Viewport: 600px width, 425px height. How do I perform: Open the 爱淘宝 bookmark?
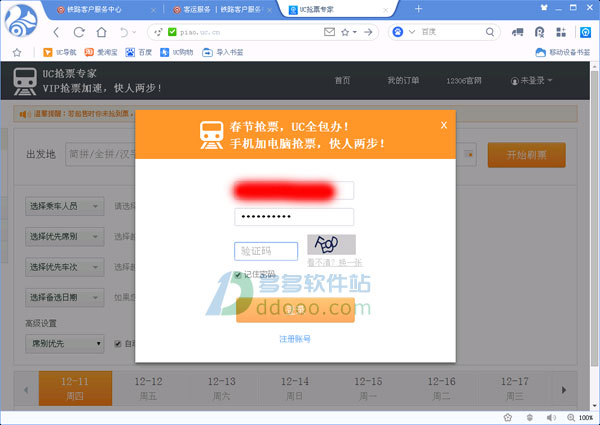(101, 52)
